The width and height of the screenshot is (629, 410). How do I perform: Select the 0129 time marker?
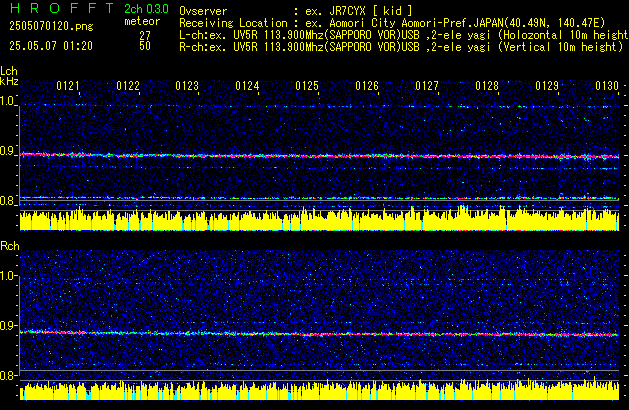pos(547,86)
